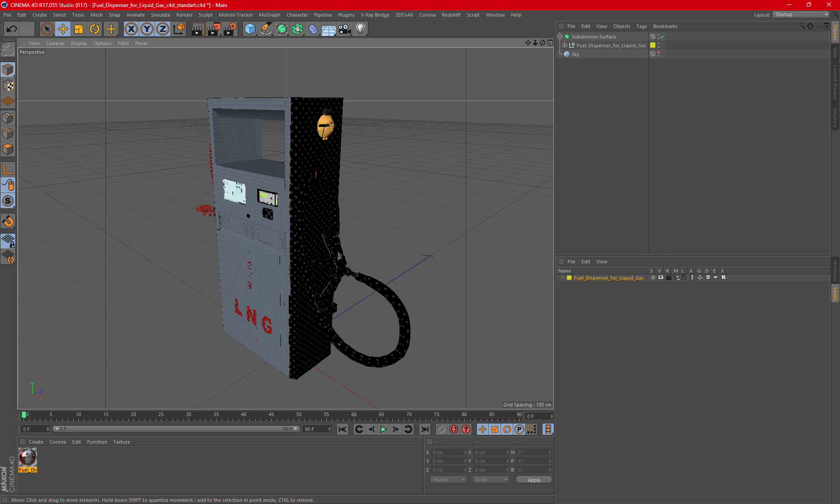Open the Cameras viewport menu
Screen dimensions: 840x504
[55, 43]
